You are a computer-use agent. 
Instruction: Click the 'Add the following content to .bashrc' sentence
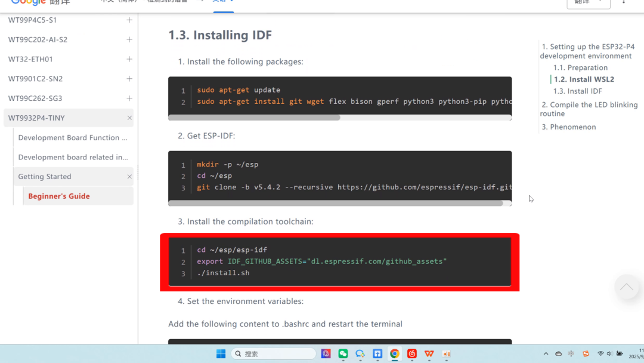286,324
